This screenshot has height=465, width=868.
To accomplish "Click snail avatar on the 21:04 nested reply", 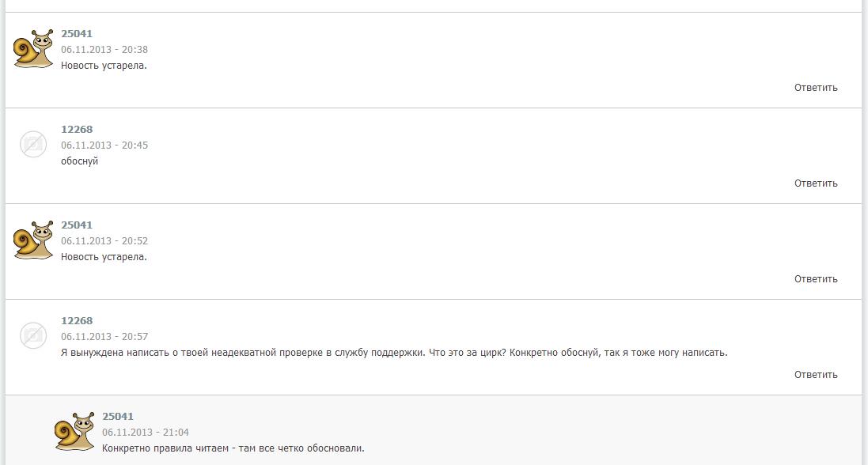I will coord(75,432).
